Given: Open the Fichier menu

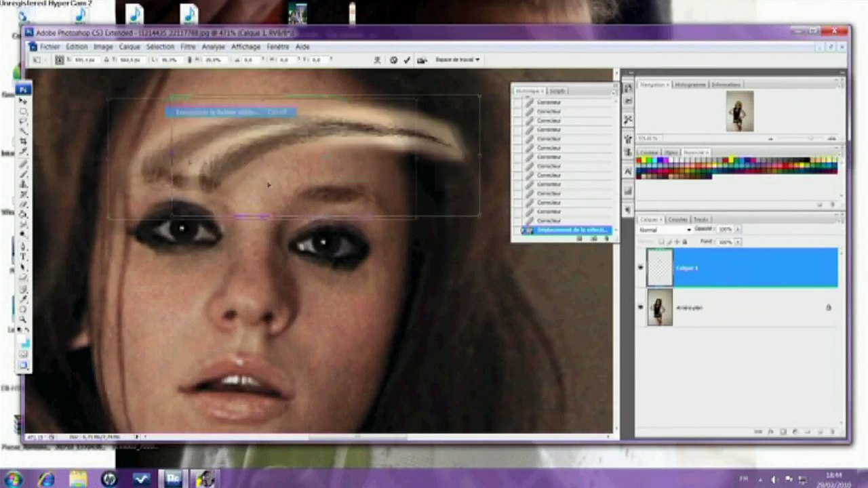Looking at the screenshot, I should (x=50, y=47).
